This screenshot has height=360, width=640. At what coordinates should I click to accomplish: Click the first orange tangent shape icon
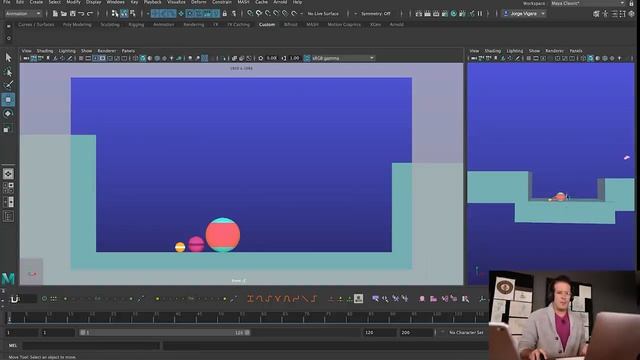point(251,299)
